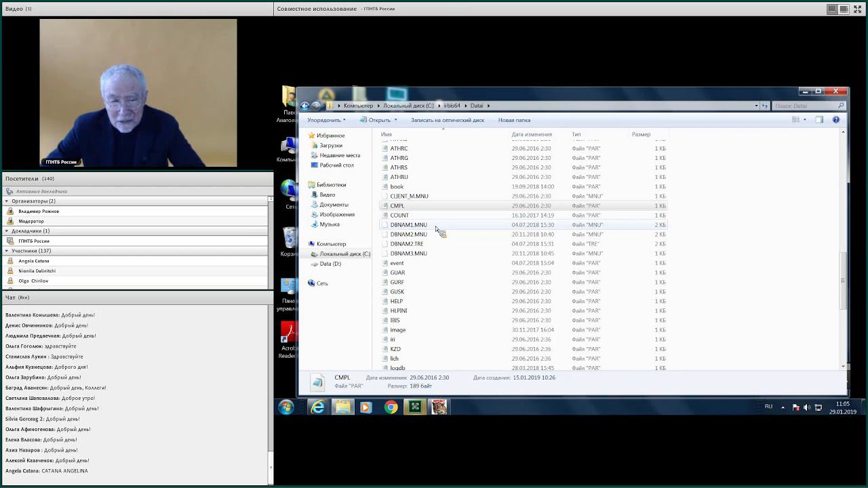Image resolution: width=868 pixels, height=488 pixels.
Task: Click the Локальный диск (C:) breadcrumb
Action: (x=408, y=106)
